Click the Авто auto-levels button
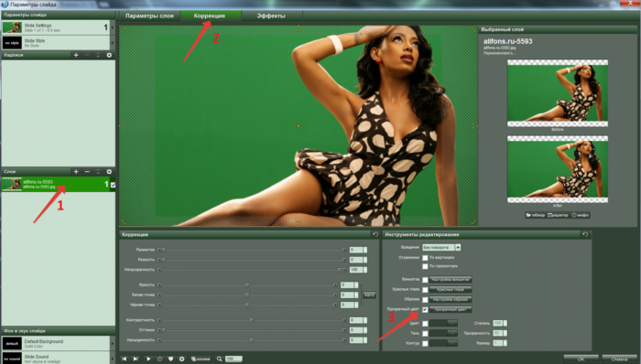This screenshot has width=641, height=364. [369, 294]
